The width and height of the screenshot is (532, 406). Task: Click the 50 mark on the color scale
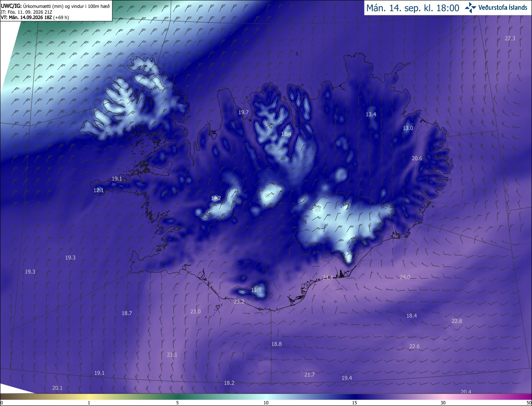click(529, 403)
